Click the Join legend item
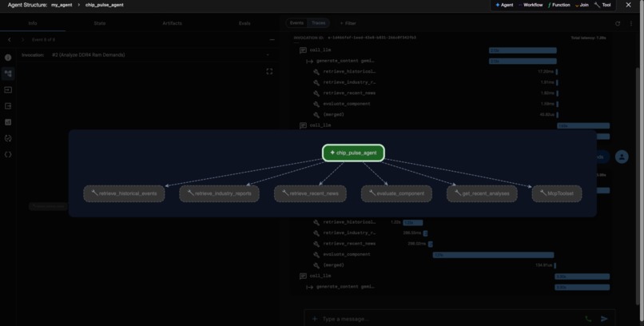The width and height of the screenshot is (644, 326). [582, 5]
